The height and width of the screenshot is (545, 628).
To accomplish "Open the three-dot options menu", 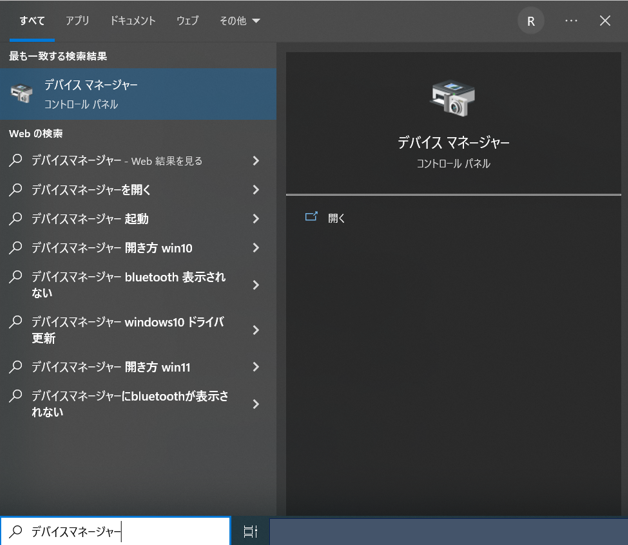I will [x=571, y=20].
